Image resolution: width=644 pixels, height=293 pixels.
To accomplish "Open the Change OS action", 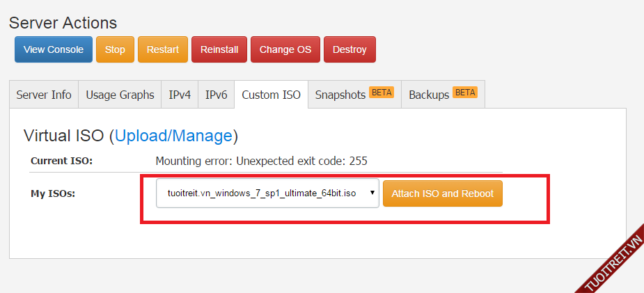I will 285,49.
